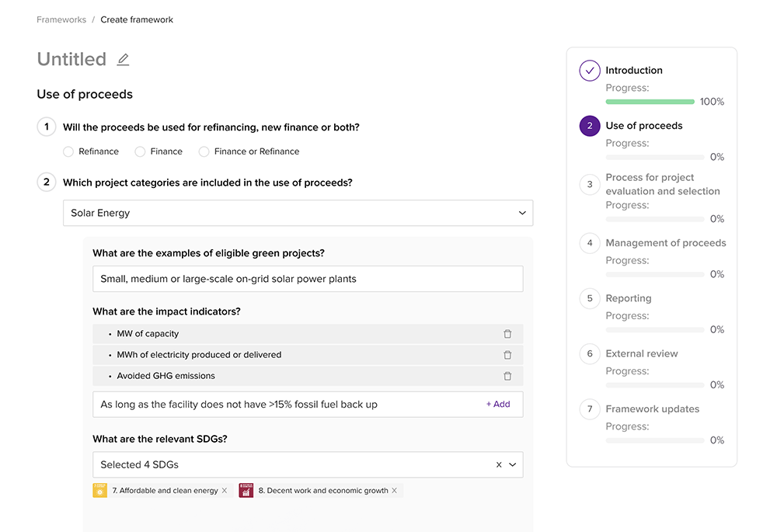777x532 pixels.
Task: Select the Refinance radio option
Action: point(68,151)
